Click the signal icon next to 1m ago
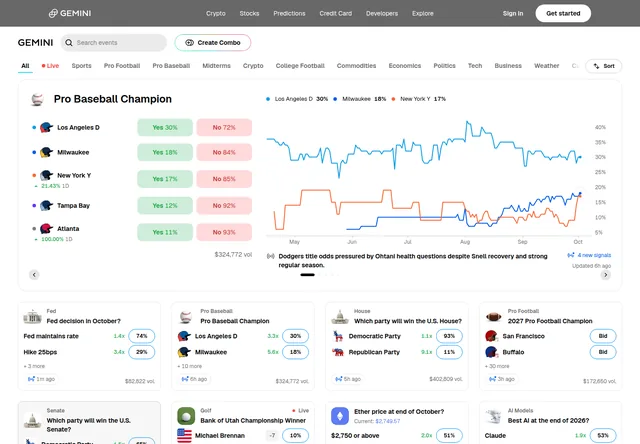 pyautogui.click(x=31, y=379)
